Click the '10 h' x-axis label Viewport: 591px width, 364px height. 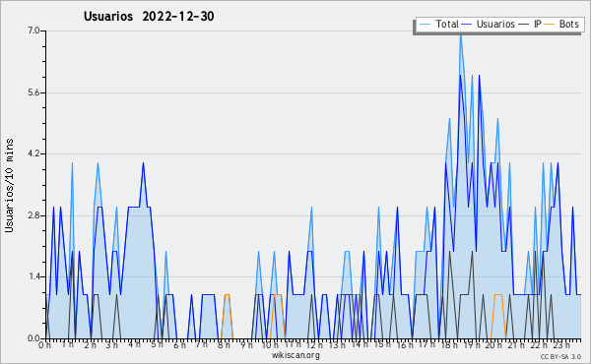point(270,344)
